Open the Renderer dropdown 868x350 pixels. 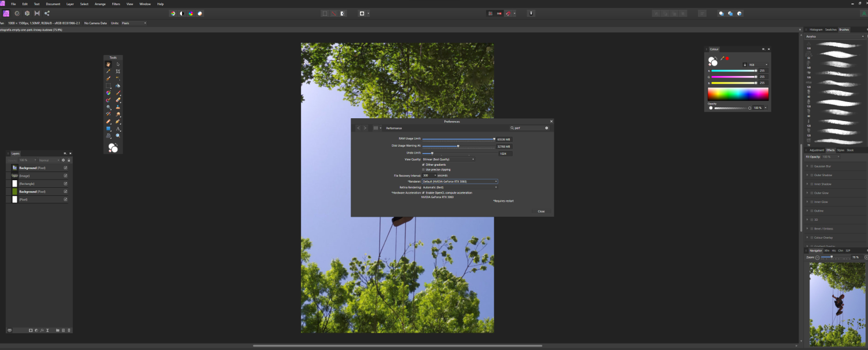pos(459,181)
